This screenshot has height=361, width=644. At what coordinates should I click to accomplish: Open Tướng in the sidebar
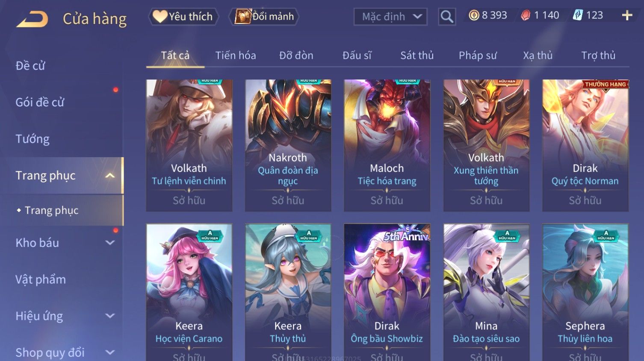pos(32,139)
